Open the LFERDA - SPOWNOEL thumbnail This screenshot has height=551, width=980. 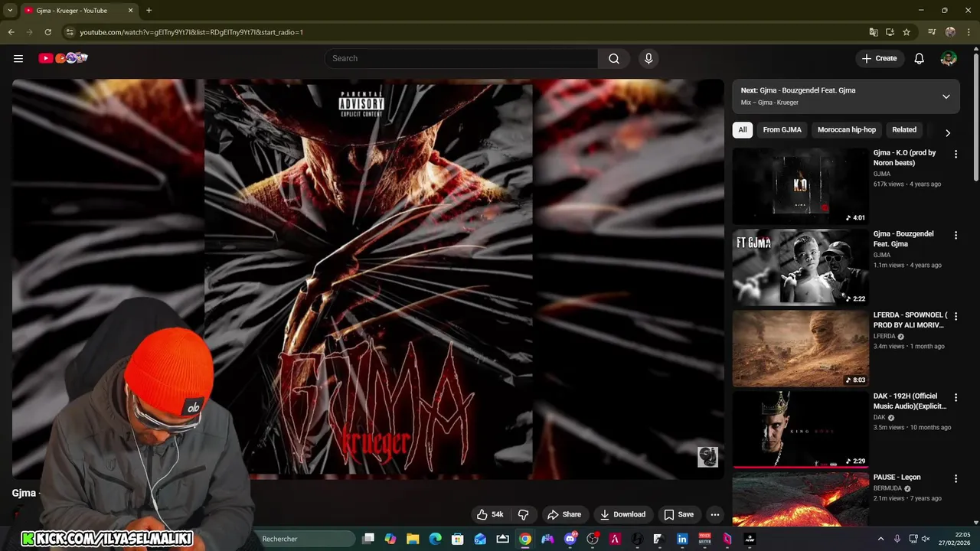pos(800,348)
